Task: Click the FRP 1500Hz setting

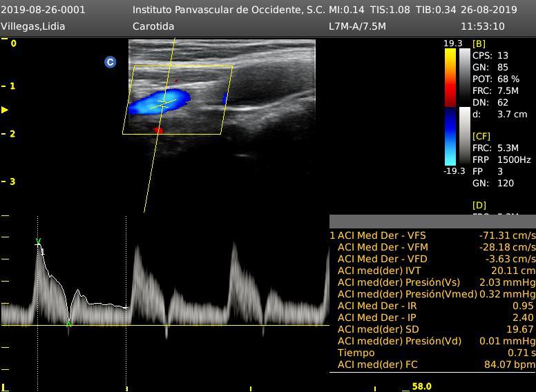Action: tap(501, 160)
